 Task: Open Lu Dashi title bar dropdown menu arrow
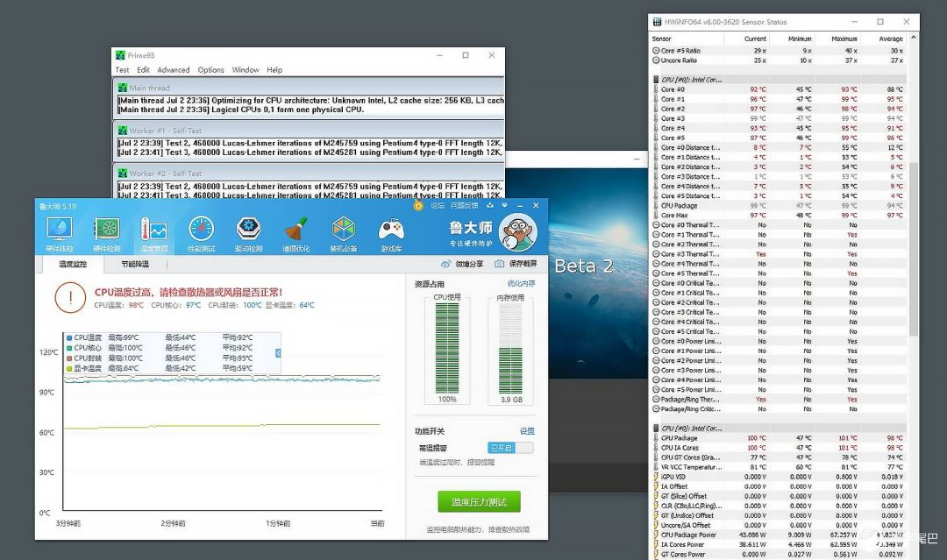504,205
